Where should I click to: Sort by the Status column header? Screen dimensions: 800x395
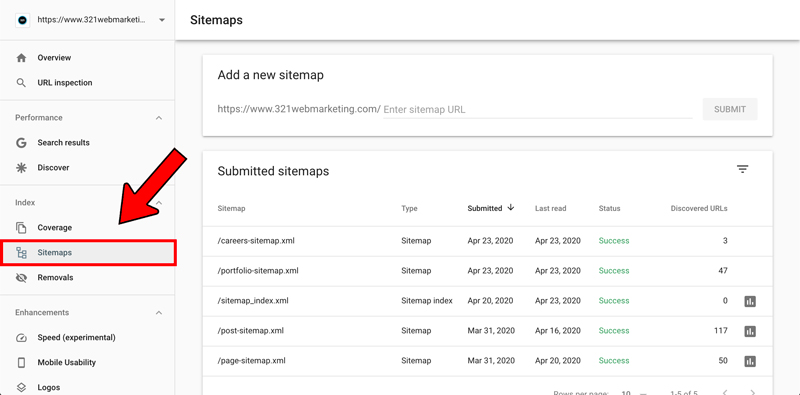609,208
